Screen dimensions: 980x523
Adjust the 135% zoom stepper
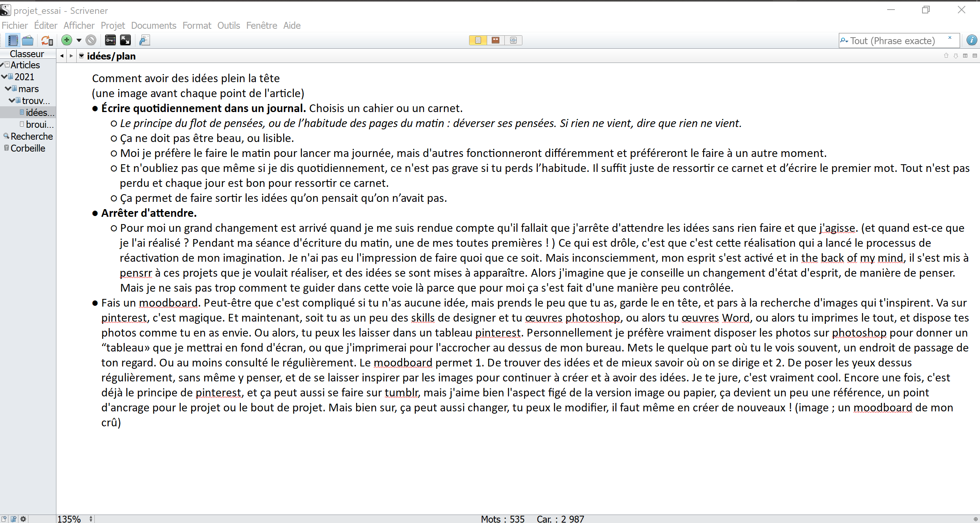[91, 519]
